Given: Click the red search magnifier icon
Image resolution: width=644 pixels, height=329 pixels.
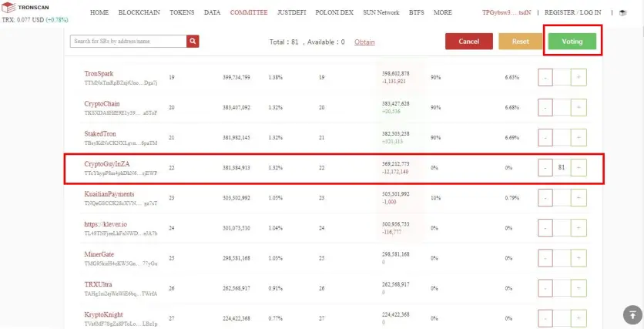Looking at the screenshot, I should pos(193,41).
